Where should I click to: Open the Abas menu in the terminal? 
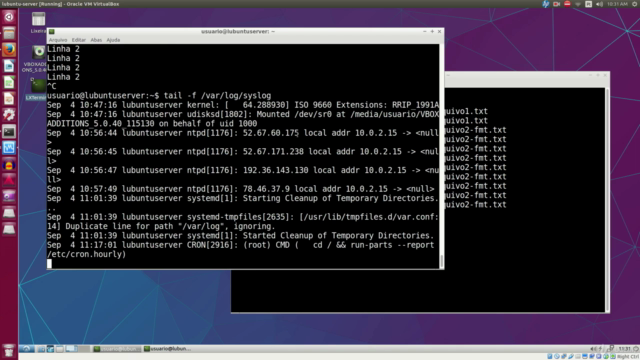[96, 40]
